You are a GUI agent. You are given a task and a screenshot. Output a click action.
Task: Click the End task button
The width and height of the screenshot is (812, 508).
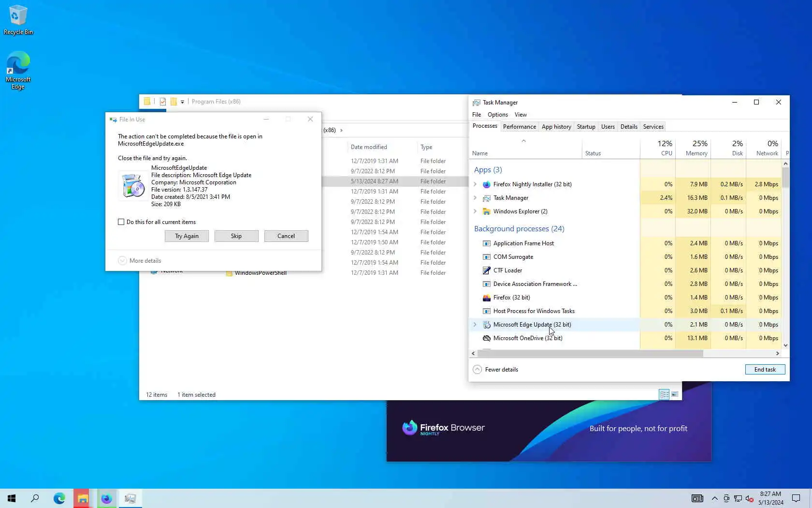[x=765, y=370]
